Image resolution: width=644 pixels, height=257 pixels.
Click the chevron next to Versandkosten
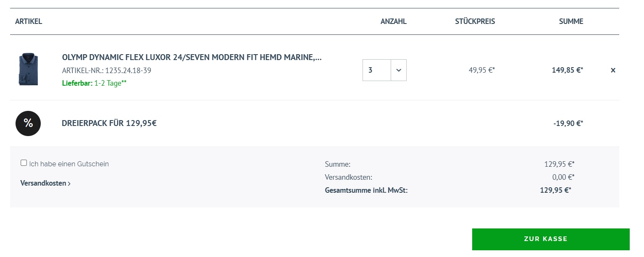tap(69, 184)
